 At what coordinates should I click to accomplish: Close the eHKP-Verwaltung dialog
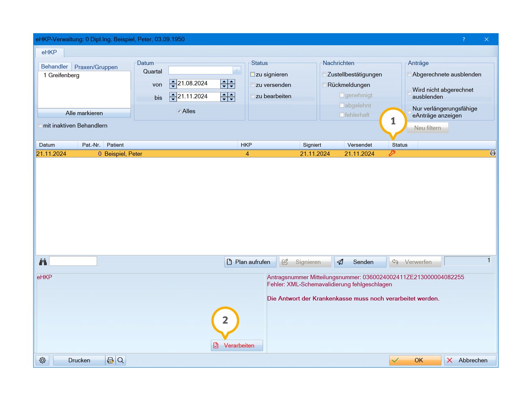(486, 39)
